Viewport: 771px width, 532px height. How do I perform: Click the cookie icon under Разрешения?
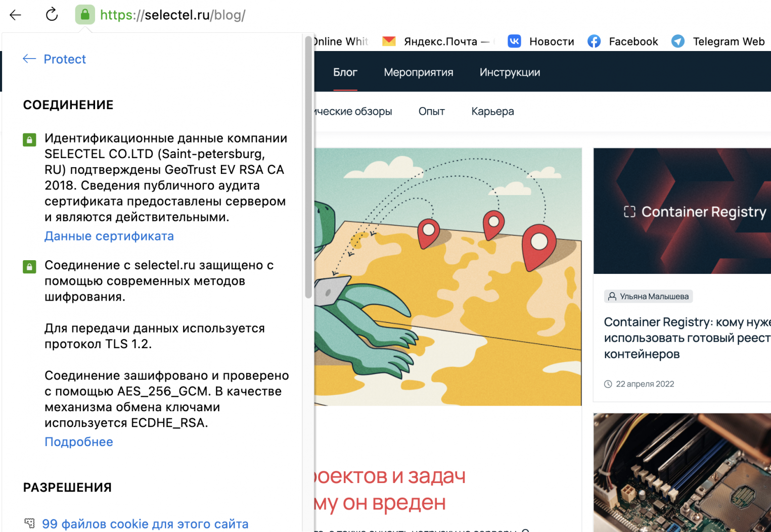click(x=29, y=523)
